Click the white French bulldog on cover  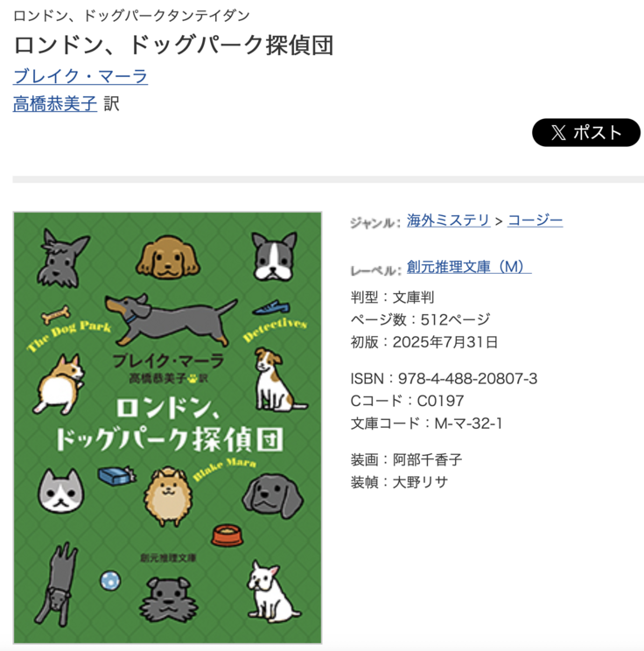click(x=272, y=590)
